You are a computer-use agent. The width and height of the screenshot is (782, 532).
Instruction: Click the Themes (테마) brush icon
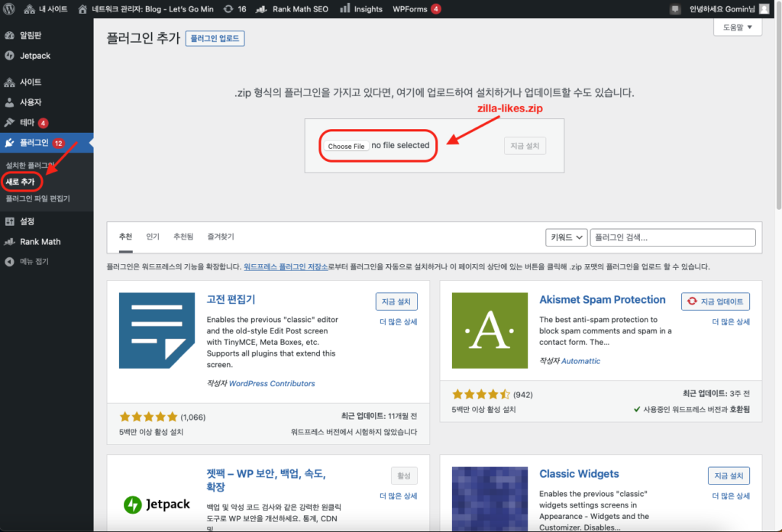tap(9, 123)
